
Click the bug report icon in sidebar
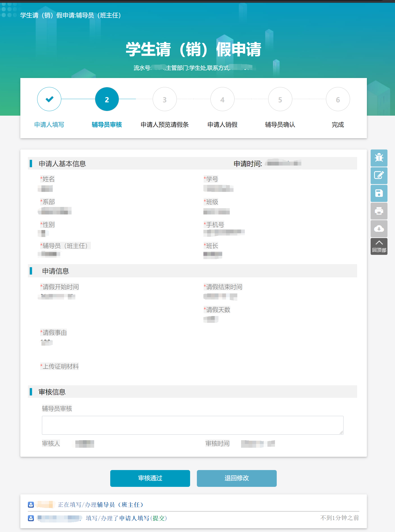[x=379, y=158]
